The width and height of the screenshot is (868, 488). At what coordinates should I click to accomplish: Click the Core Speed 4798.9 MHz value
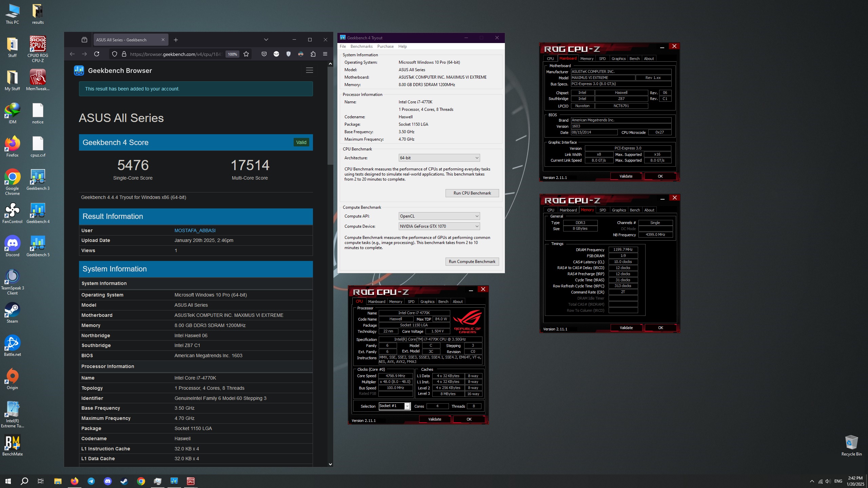(x=395, y=376)
